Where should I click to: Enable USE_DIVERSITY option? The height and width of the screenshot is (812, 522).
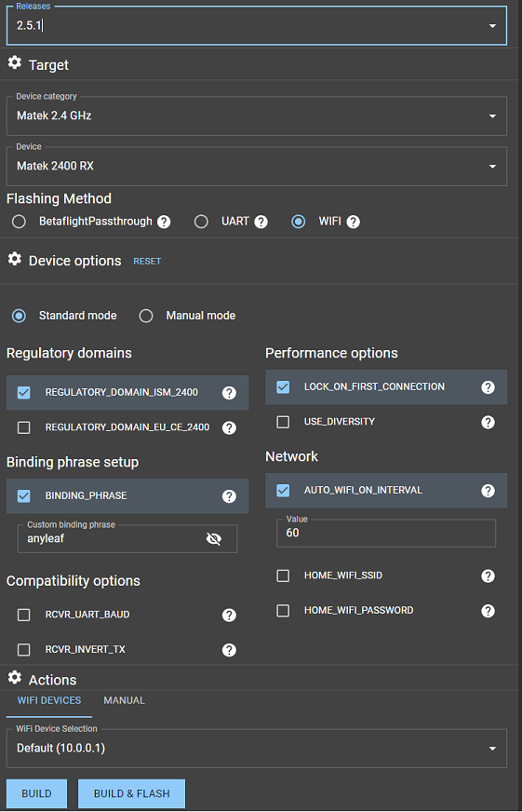(283, 422)
